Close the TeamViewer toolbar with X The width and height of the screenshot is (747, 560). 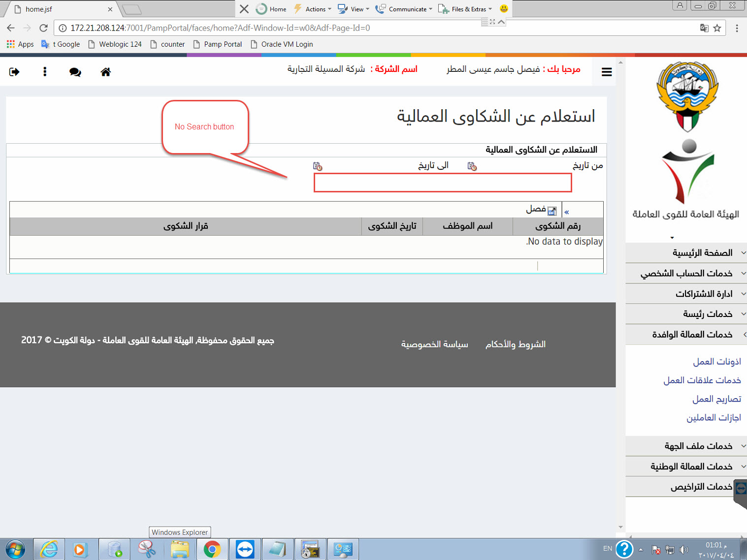tap(244, 9)
